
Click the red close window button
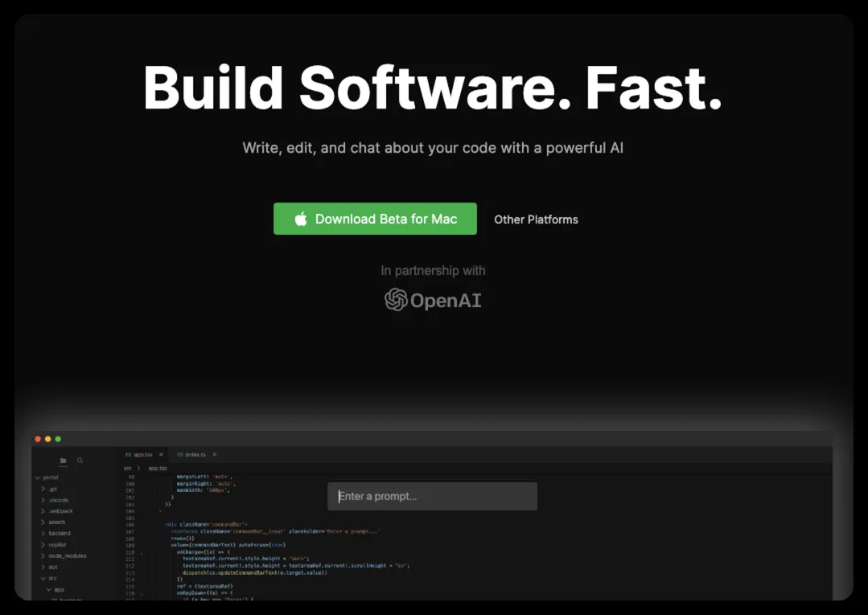point(38,439)
